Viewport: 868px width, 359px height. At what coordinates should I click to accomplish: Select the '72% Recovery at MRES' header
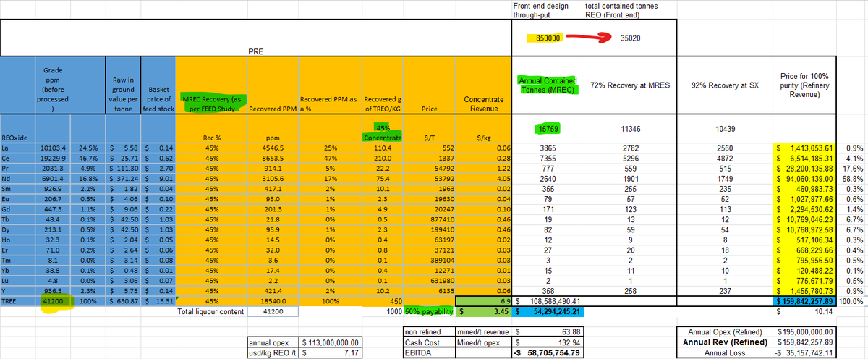tap(629, 85)
